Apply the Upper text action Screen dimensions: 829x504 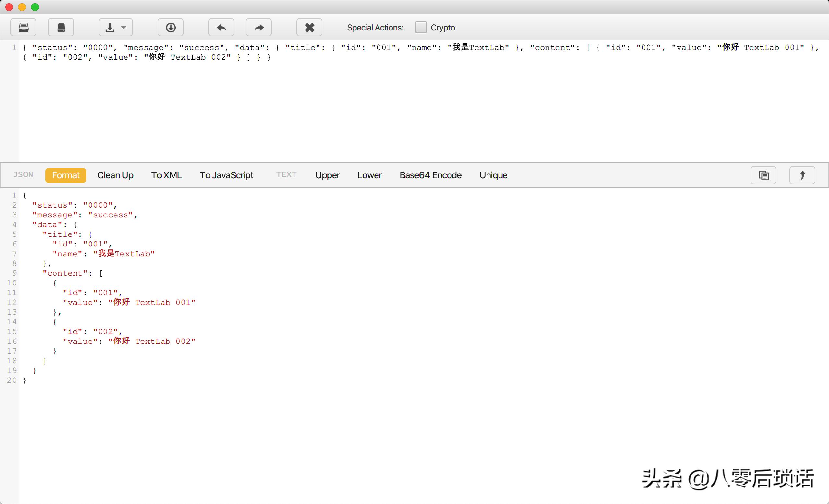point(327,175)
